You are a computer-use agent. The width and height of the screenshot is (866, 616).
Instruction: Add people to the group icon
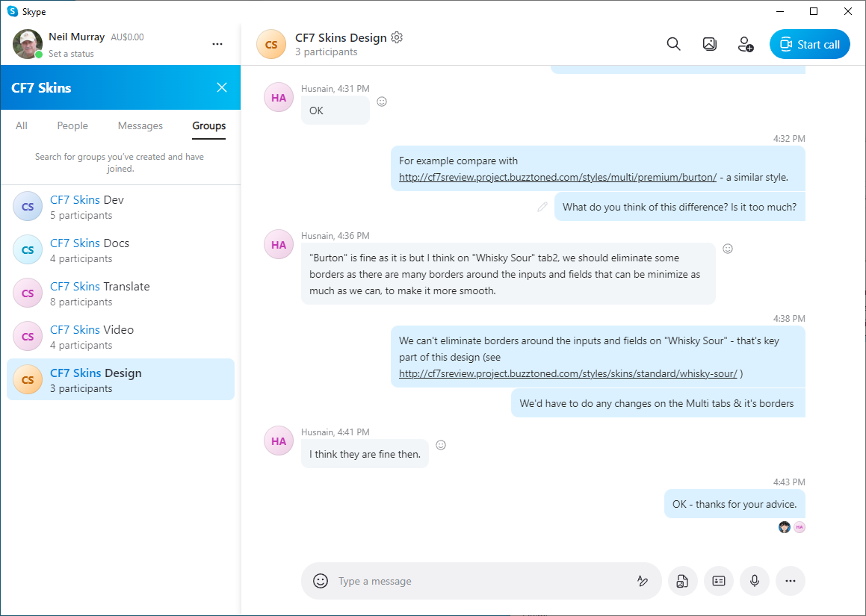pos(745,45)
